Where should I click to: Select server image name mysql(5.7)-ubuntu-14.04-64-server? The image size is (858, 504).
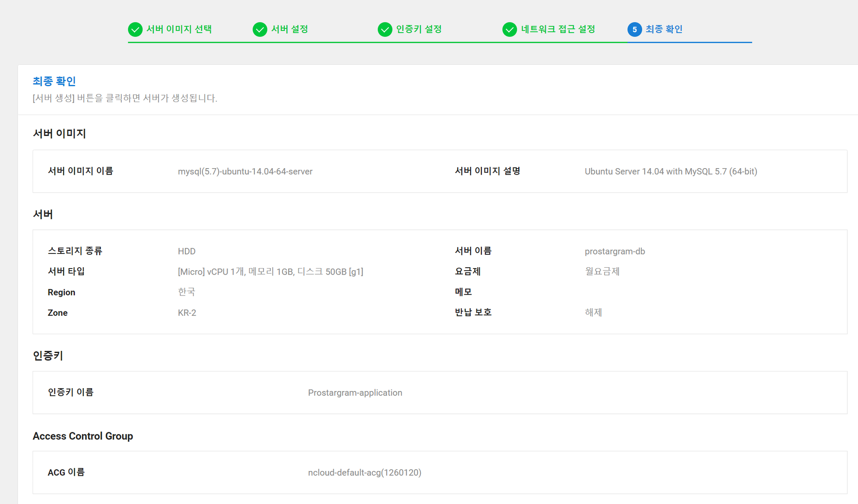tap(245, 172)
